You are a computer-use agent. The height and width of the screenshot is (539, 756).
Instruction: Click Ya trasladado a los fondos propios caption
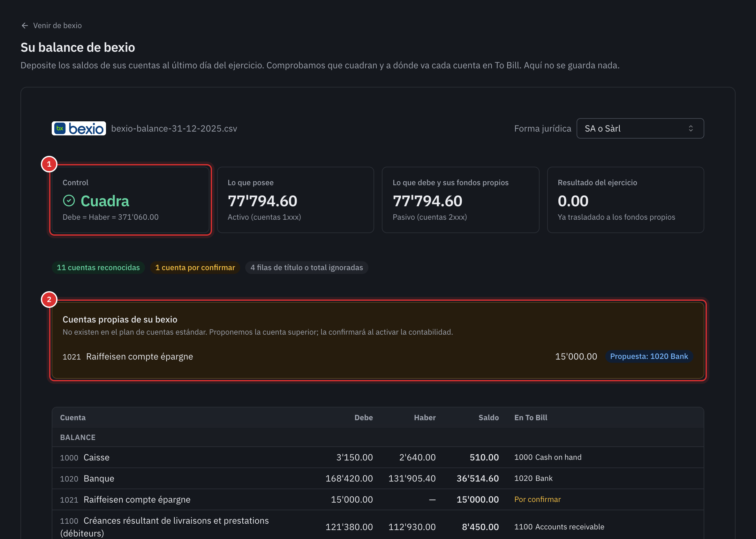click(616, 217)
